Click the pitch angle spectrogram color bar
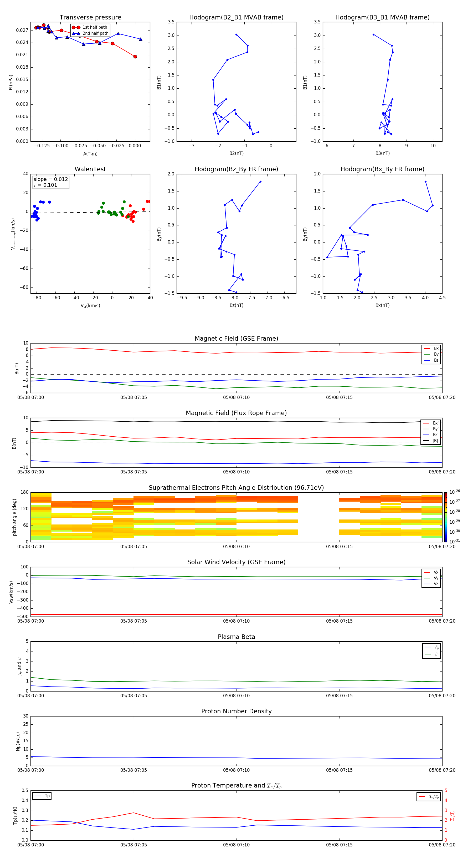 point(446,517)
